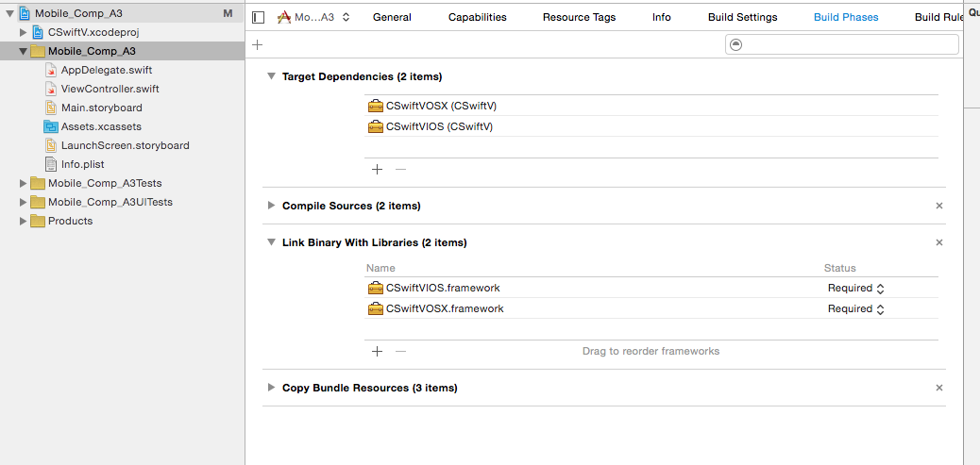
Task: Select the Build Phases tab
Action: (x=846, y=18)
